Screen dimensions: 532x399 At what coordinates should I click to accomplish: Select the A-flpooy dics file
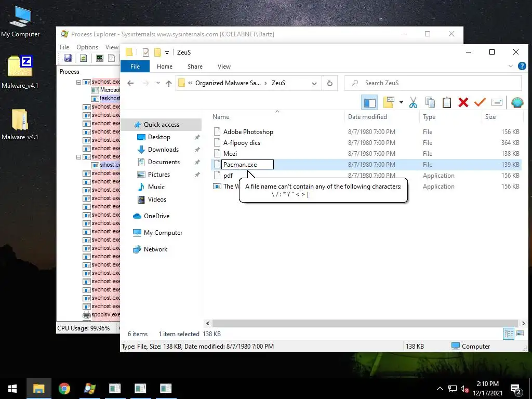[x=242, y=143]
